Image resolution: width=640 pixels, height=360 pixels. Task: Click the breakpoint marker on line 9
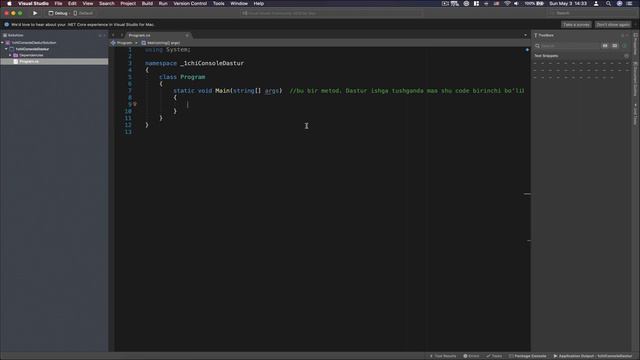tap(135, 104)
